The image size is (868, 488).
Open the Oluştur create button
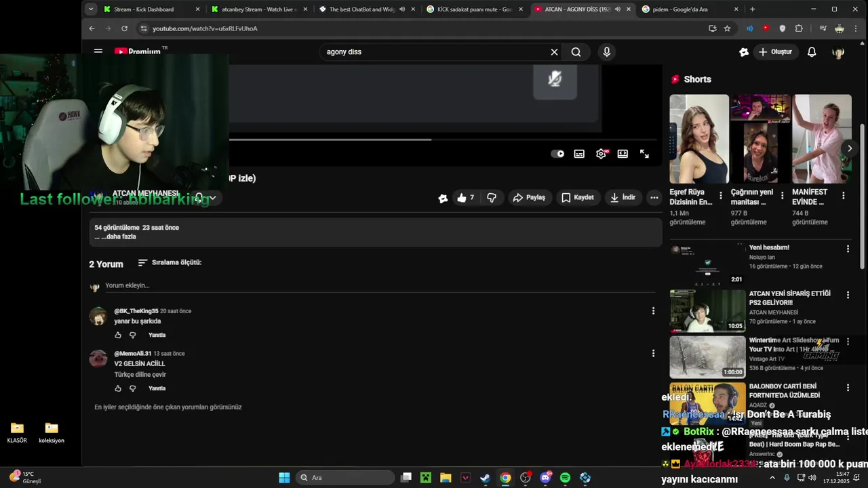coord(775,52)
